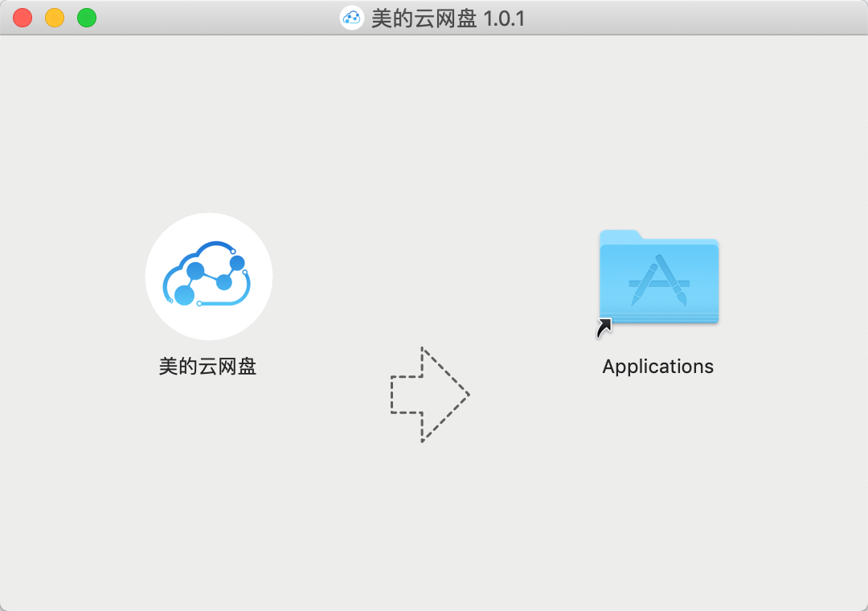Minimize the installer window with yellow button
868x611 pixels.
(55, 18)
